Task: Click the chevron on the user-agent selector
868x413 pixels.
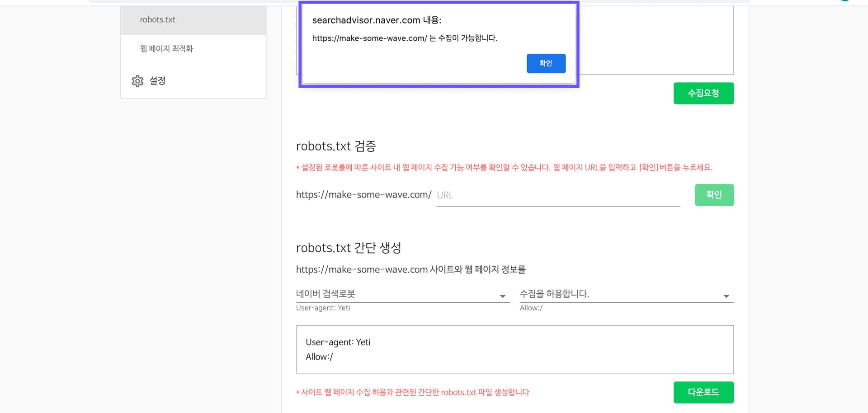Action: point(503,296)
